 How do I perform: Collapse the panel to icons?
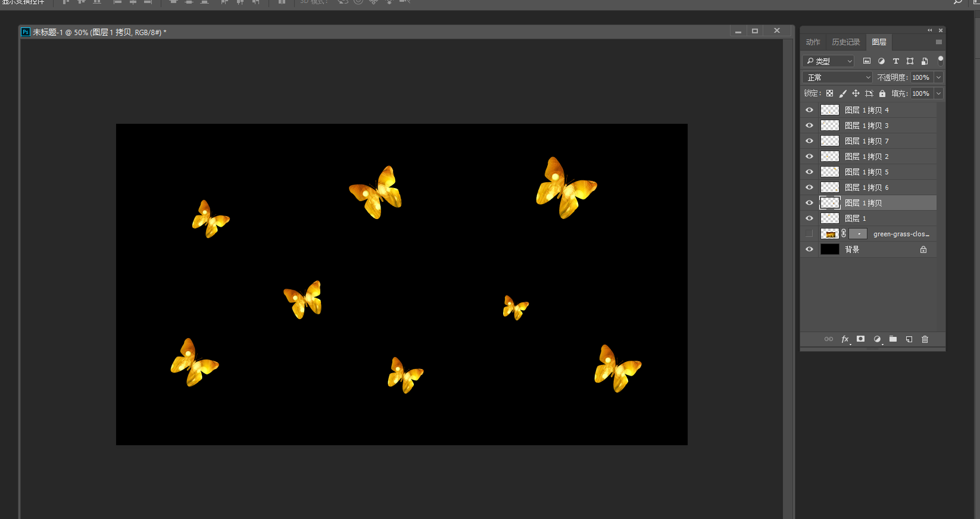930,30
